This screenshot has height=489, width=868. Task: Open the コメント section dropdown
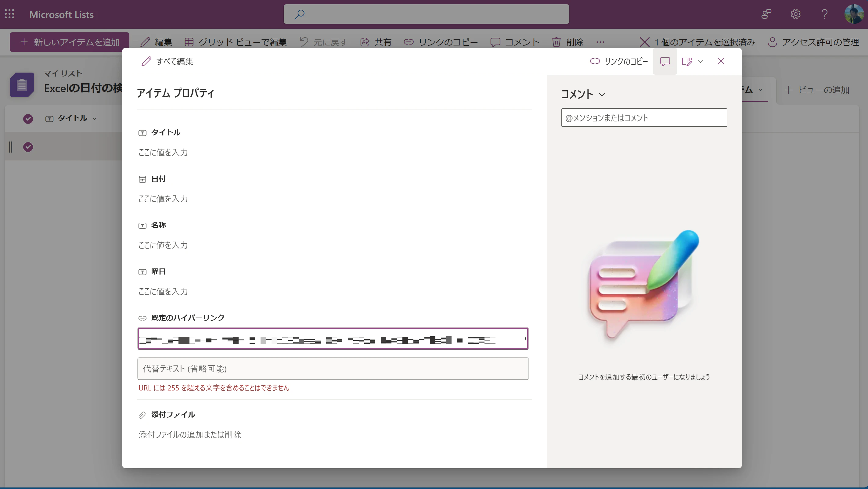603,95
